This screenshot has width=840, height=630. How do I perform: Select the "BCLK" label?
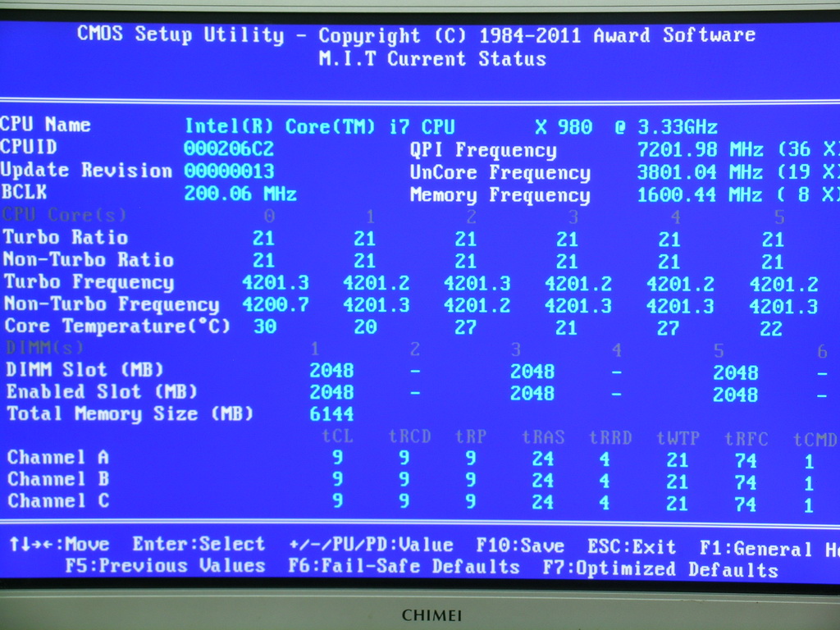click(x=24, y=192)
